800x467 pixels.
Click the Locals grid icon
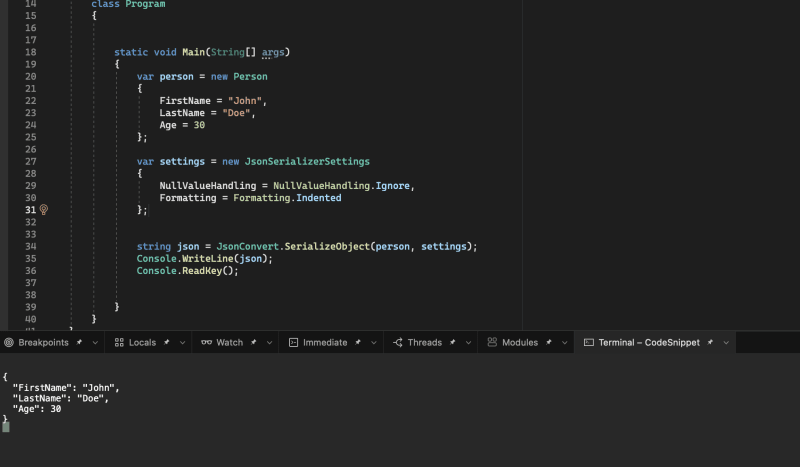tap(119, 342)
